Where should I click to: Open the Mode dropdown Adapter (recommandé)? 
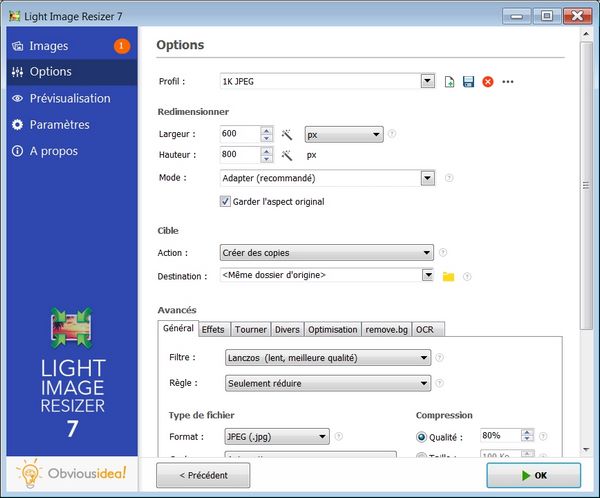tap(427, 178)
